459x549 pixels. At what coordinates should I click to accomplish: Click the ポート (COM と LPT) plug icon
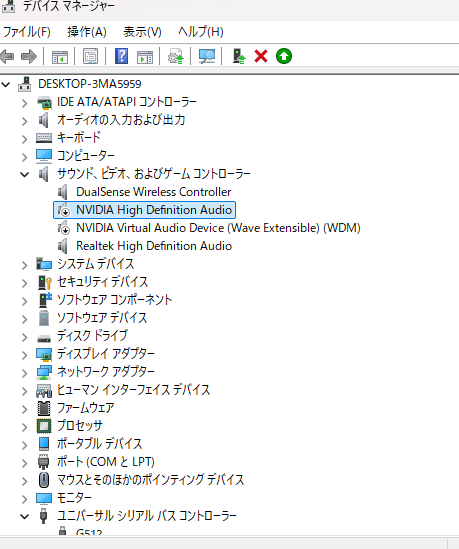point(43,462)
